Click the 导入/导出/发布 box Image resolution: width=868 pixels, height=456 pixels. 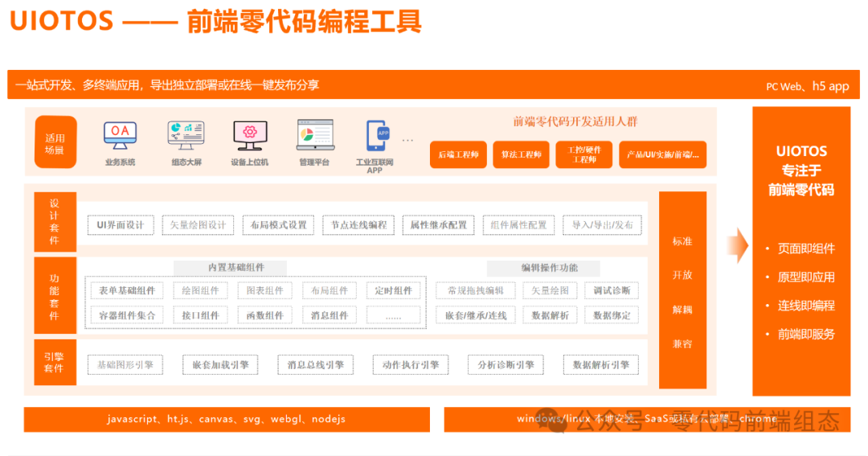pos(602,225)
